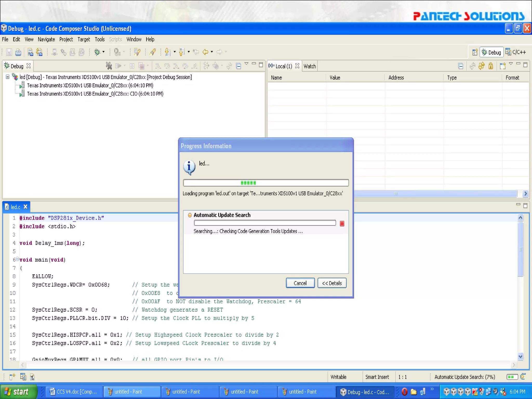Collapse the led [Debug] session tree node
532x399 pixels.
pyautogui.click(x=8, y=77)
